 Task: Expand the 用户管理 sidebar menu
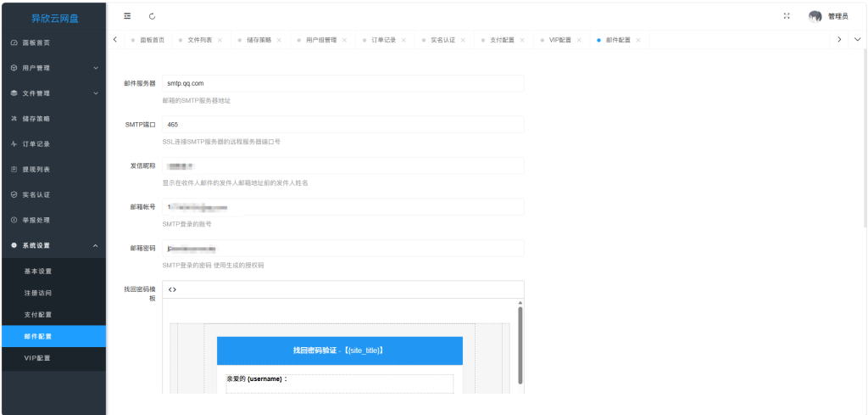(x=53, y=68)
